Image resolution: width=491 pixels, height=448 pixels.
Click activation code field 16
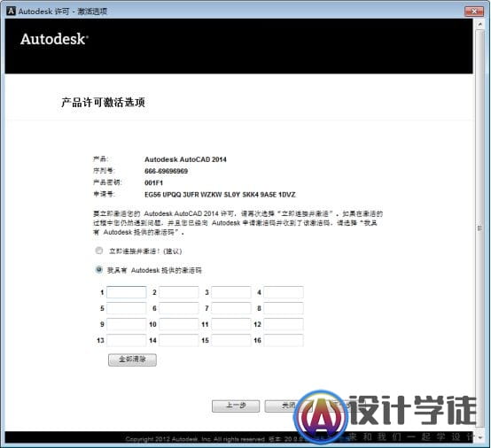click(284, 340)
